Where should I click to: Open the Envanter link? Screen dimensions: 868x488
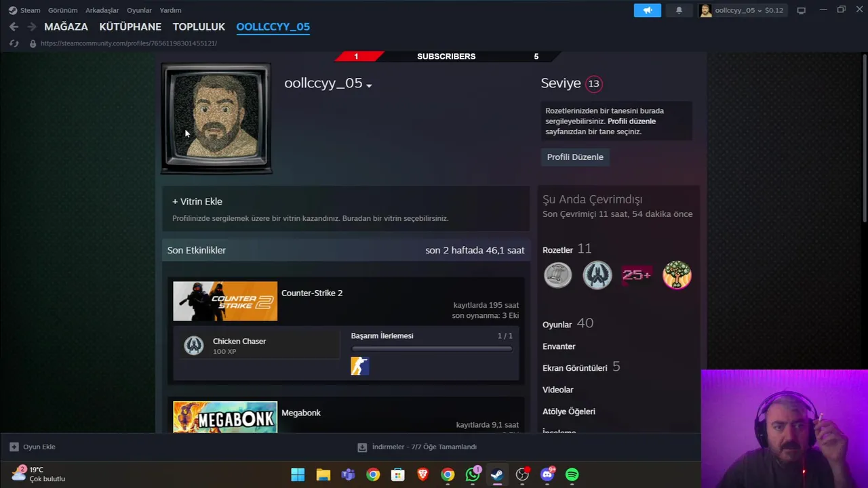pyautogui.click(x=559, y=346)
